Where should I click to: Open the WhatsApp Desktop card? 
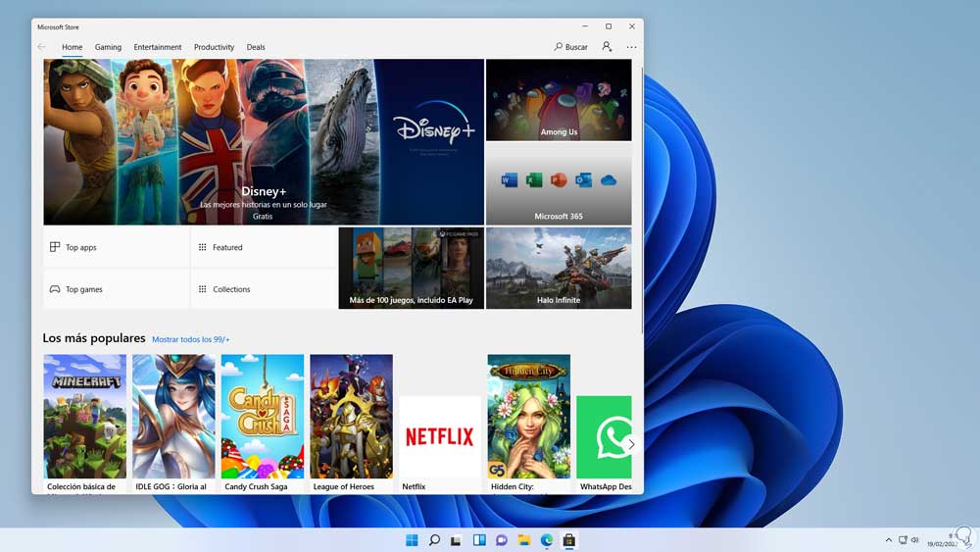604,443
